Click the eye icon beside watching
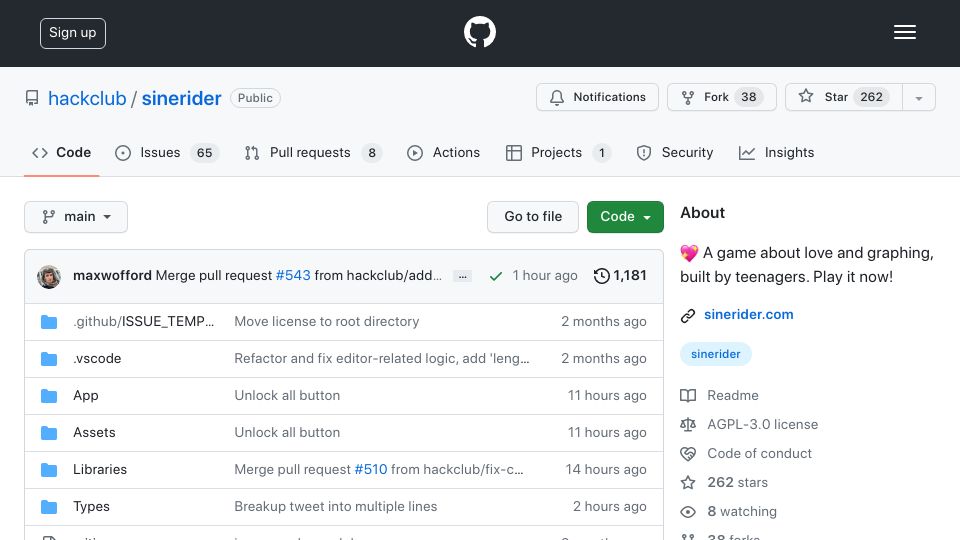 (x=688, y=512)
